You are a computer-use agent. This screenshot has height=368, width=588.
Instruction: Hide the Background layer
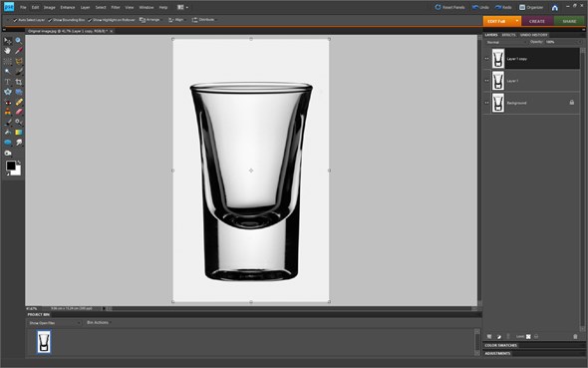(x=486, y=103)
